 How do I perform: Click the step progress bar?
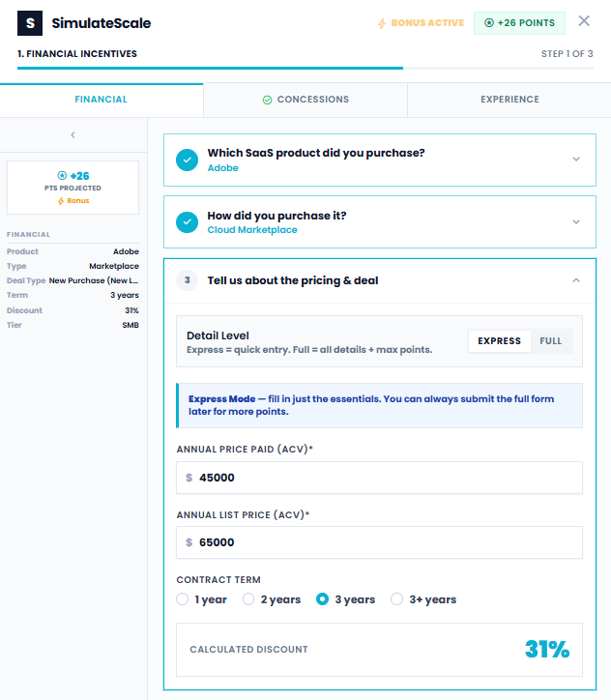pos(305,69)
